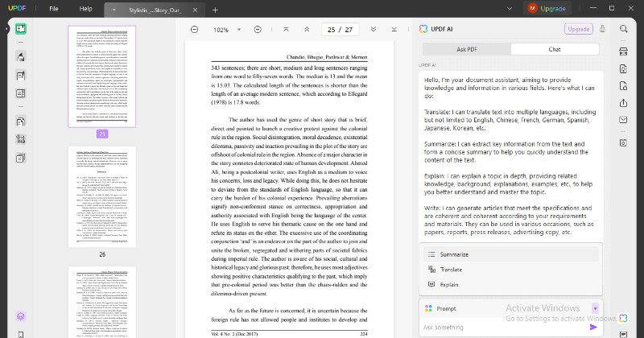Select the page 27 thumbnail at bottom
The height and width of the screenshot is (338, 644).
(x=102, y=302)
